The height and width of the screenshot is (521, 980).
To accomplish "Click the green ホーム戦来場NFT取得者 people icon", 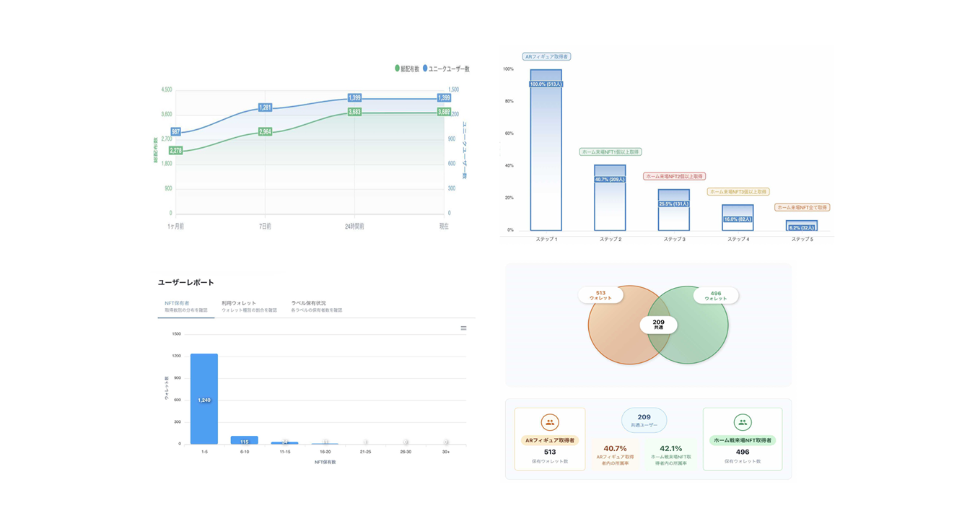I will pos(743,423).
